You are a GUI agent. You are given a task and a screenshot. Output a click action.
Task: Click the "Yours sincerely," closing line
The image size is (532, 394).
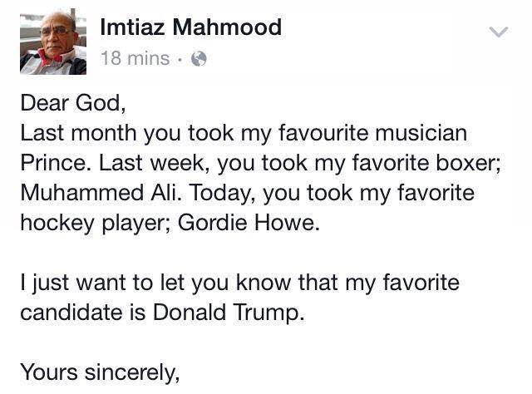pyautogui.click(x=99, y=372)
